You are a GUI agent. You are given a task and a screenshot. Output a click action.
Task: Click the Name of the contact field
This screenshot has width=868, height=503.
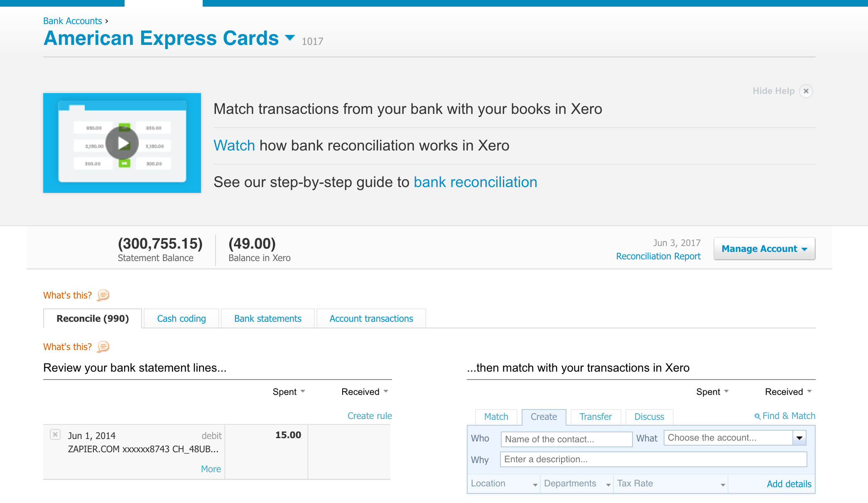pyautogui.click(x=566, y=439)
